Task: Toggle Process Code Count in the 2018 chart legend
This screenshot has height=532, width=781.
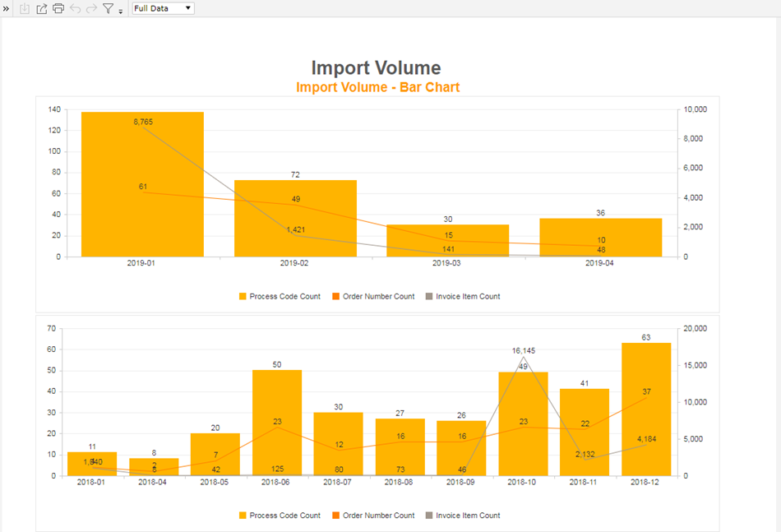Action: click(x=280, y=516)
